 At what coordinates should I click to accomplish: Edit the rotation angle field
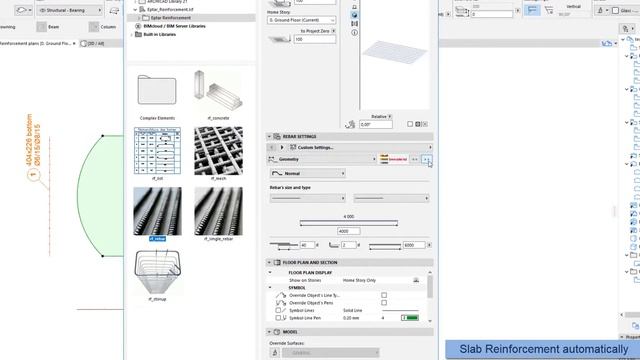376,124
